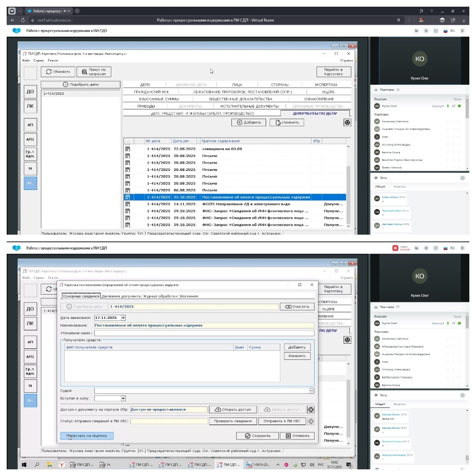Click Windows Start button on the taskbar
Viewport: 476px width, 476px height.
(x=23, y=465)
